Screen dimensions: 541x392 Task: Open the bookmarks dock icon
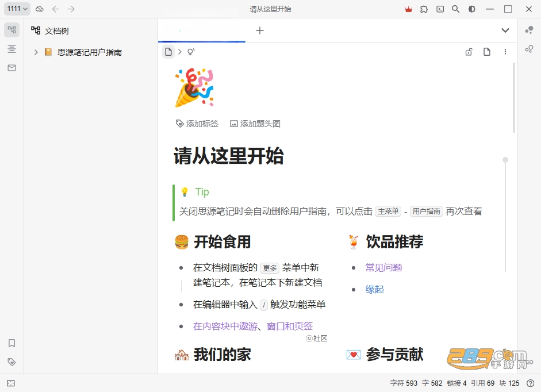coord(11,343)
